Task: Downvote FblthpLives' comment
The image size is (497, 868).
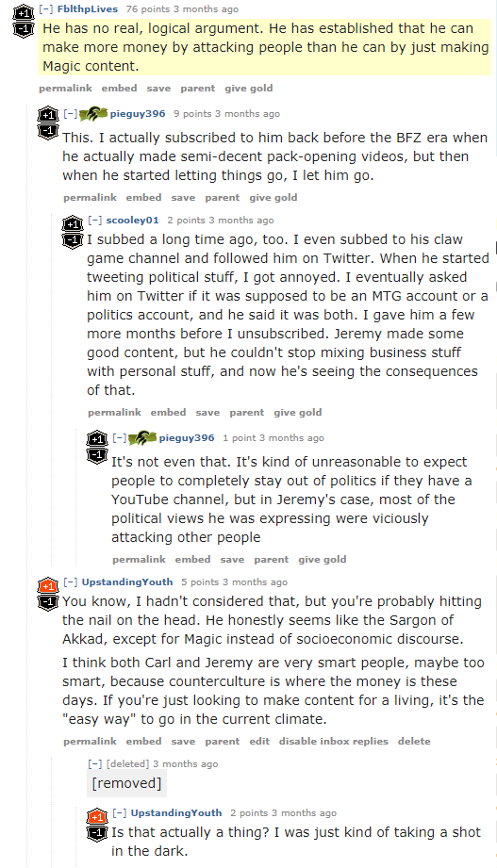Action: click(23, 29)
